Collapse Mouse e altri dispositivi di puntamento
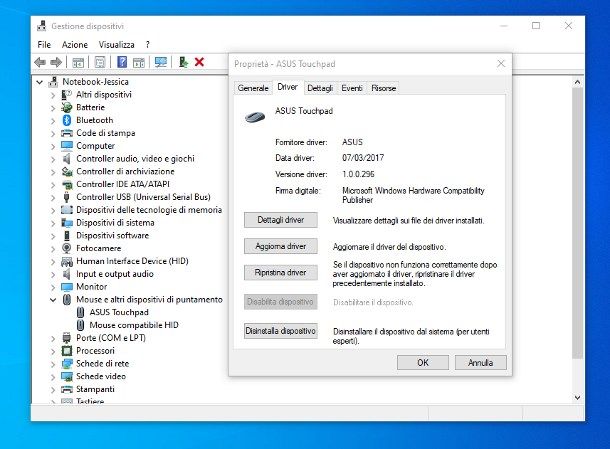 coord(53,300)
